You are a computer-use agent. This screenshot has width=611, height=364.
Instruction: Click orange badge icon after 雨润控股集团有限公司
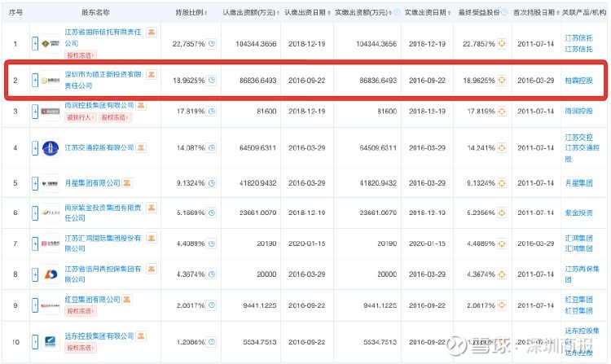coord(141,105)
